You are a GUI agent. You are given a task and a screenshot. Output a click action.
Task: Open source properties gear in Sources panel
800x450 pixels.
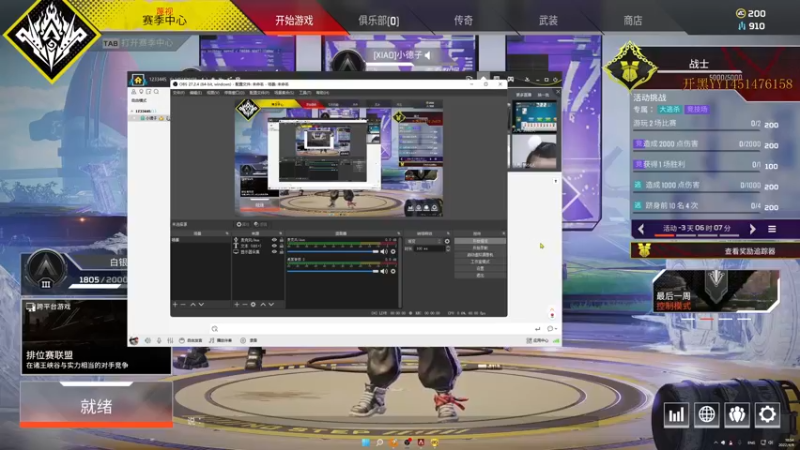[253, 304]
